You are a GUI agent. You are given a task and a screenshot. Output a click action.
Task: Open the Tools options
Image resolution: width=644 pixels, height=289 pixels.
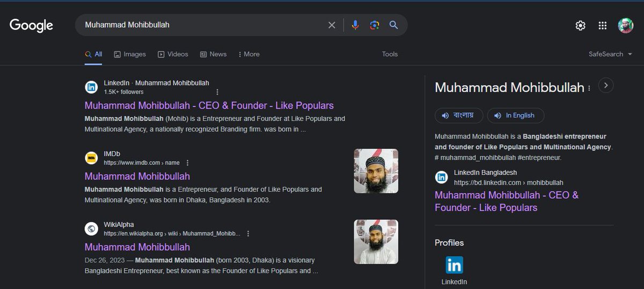click(x=390, y=54)
